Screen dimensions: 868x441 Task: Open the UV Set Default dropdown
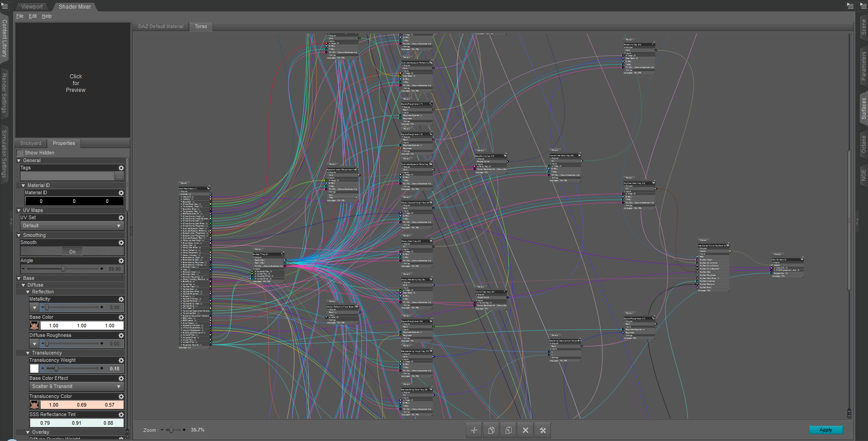click(72, 226)
